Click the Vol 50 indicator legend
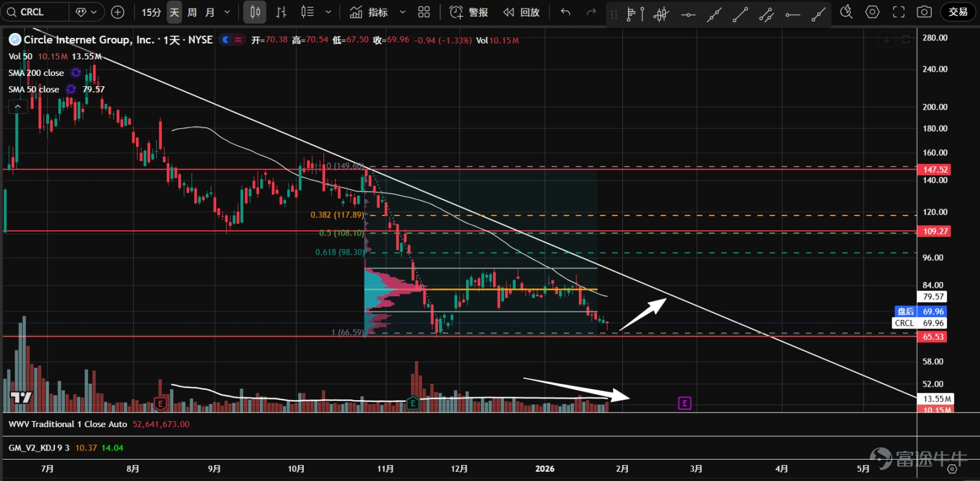 (20, 56)
